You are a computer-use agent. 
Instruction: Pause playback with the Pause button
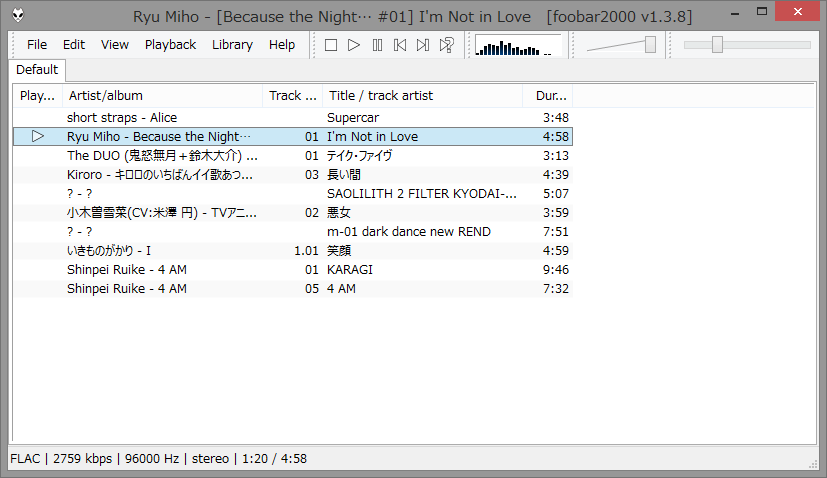click(x=377, y=45)
